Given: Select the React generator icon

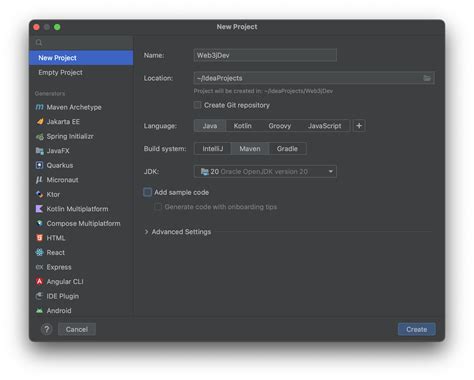Looking at the screenshot, I should [x=39, y=252].
